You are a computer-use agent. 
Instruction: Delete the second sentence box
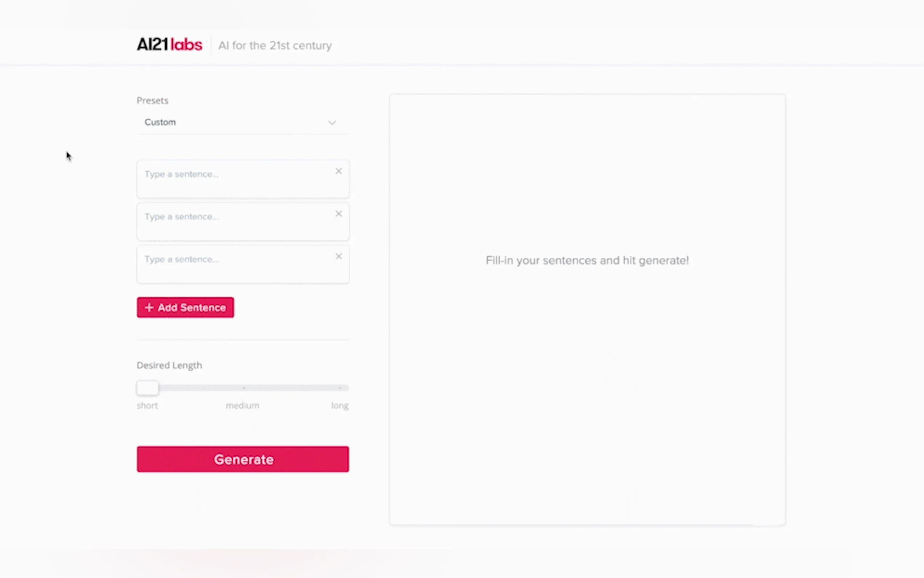(x=338, y=214)
